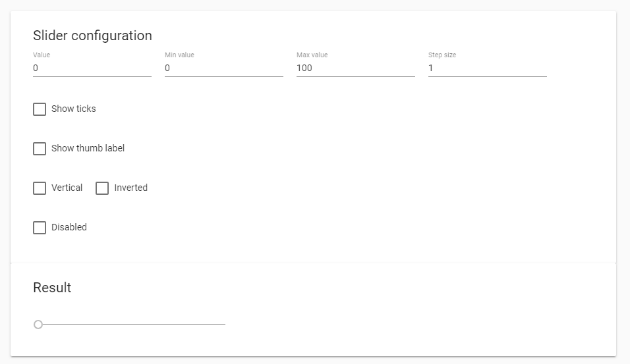Click the right end of the slider track
Image resolution: width=630 pixels, height=364 pixels.
(224, 325)
